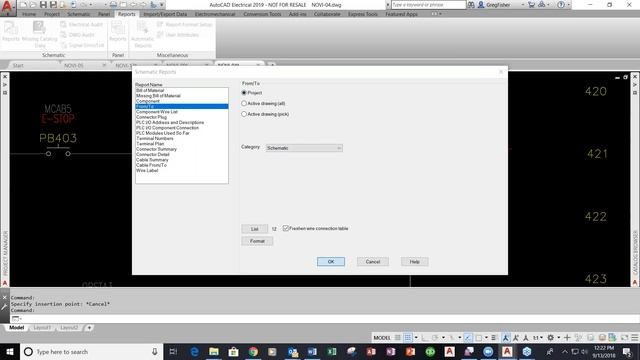Open status bar customization menu icon

(x=635, y=338)
